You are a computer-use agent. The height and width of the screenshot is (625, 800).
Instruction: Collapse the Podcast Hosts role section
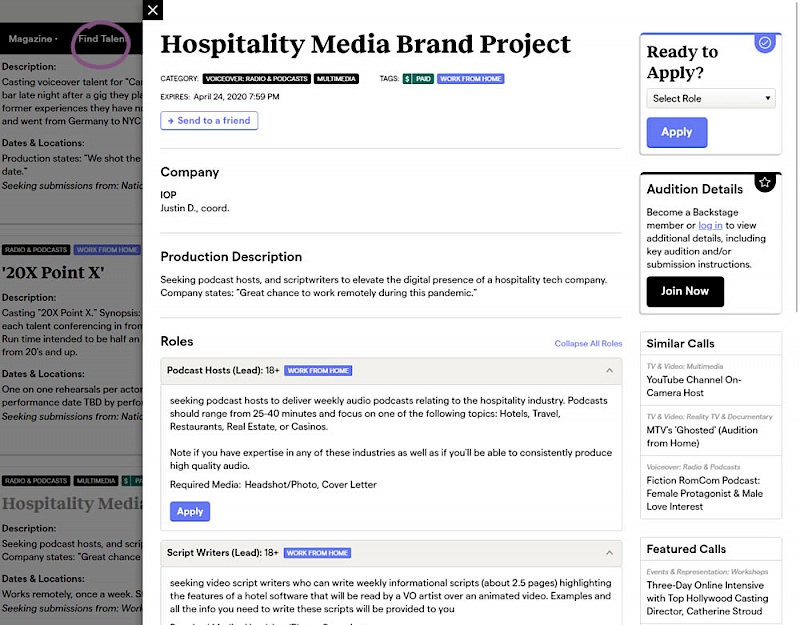pos(610,371)
